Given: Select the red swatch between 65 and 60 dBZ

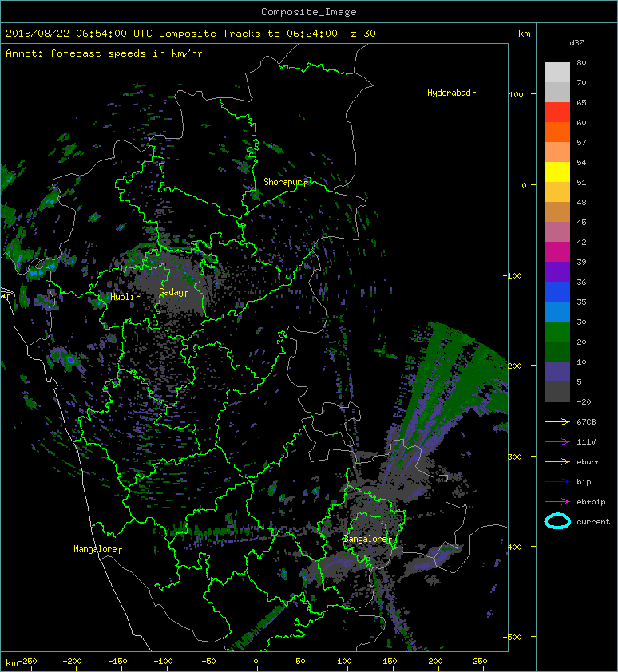Looking at the screenshot, I should pos(557,113).
